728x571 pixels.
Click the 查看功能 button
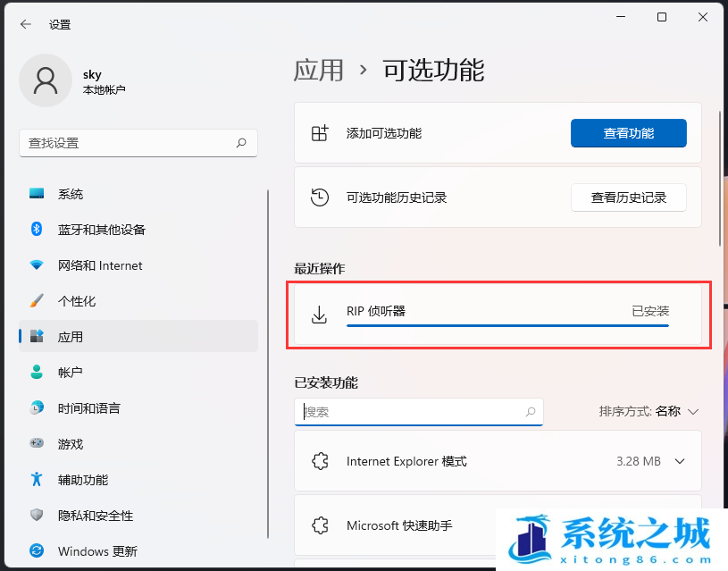click(x=628, y=133)
